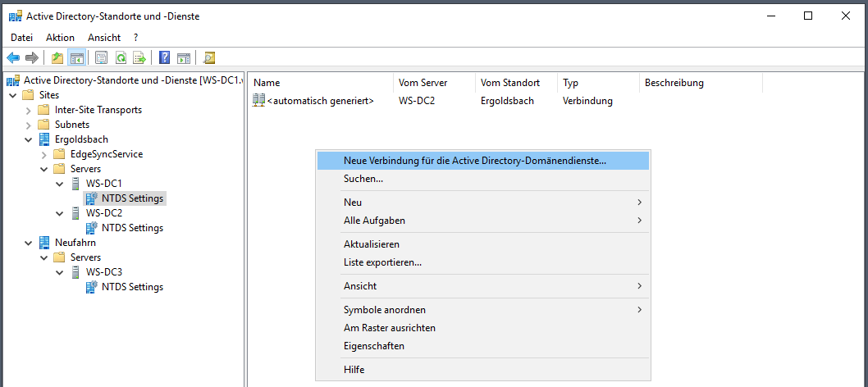Open the Alle Aufgaben submenu
This screenshot has width=868, height=387.
[x=482, y=221]
